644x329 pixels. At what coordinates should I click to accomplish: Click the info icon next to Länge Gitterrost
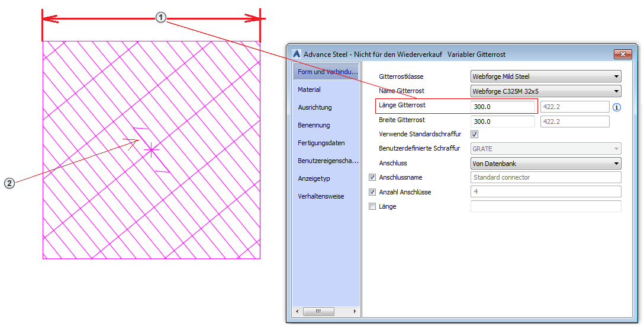617,107
